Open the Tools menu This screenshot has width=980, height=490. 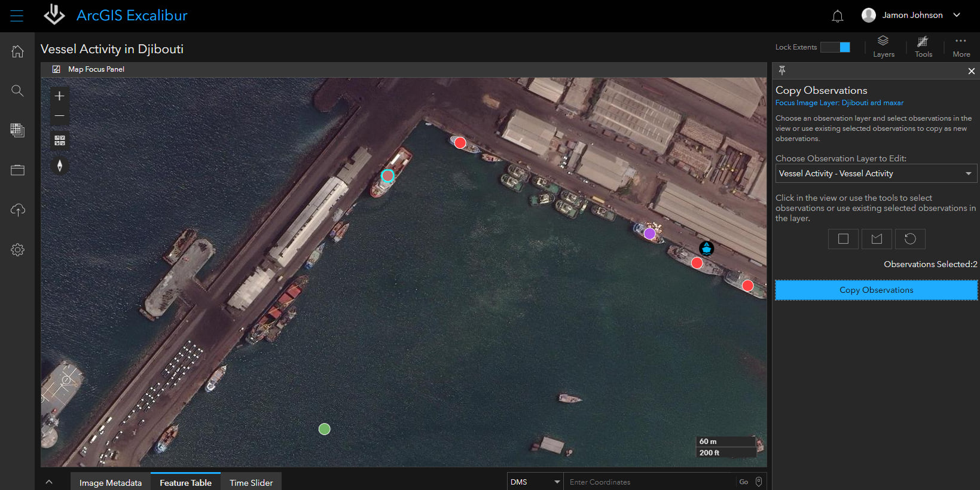coord(923,47)
